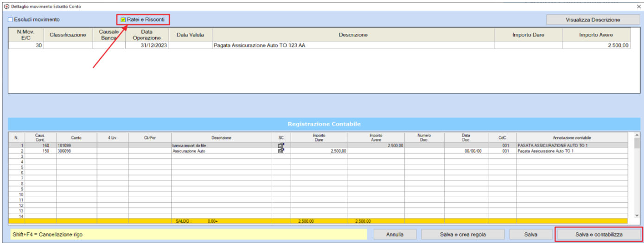
Task: Click the Classificazione column header
Action: [x=68, y=35]
